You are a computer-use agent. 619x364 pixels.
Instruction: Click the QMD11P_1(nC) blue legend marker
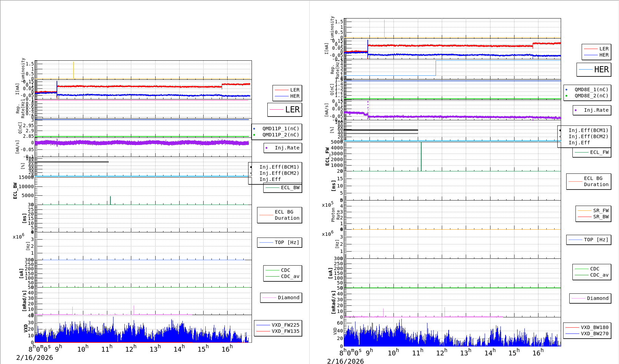[254, 129]
